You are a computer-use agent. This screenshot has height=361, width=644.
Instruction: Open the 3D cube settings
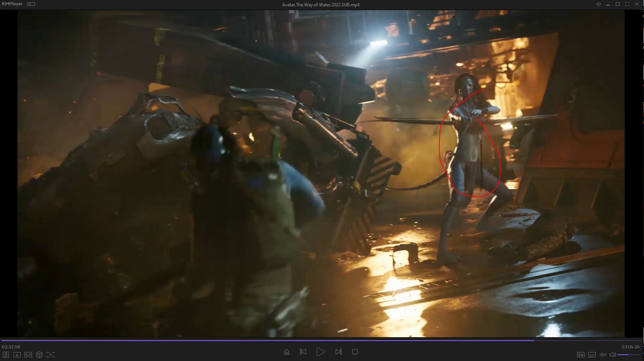pos(39,355)
